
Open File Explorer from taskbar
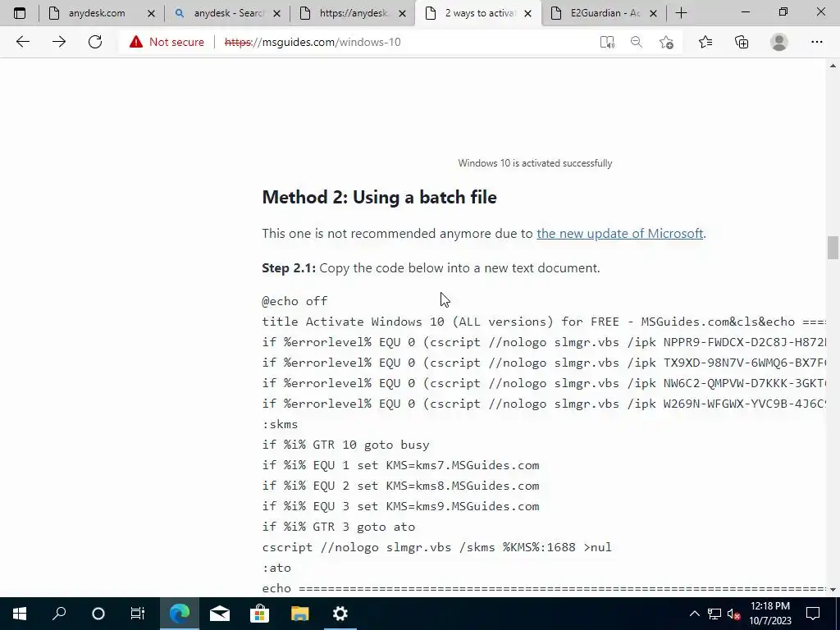(300, 614)
